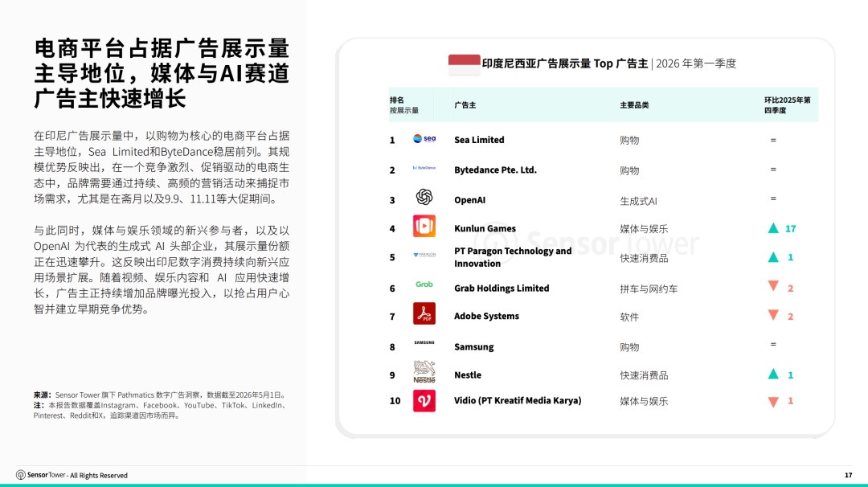Click the OpenAI logo icon
This screenshot has width=868, height=487.
point(424,197)
